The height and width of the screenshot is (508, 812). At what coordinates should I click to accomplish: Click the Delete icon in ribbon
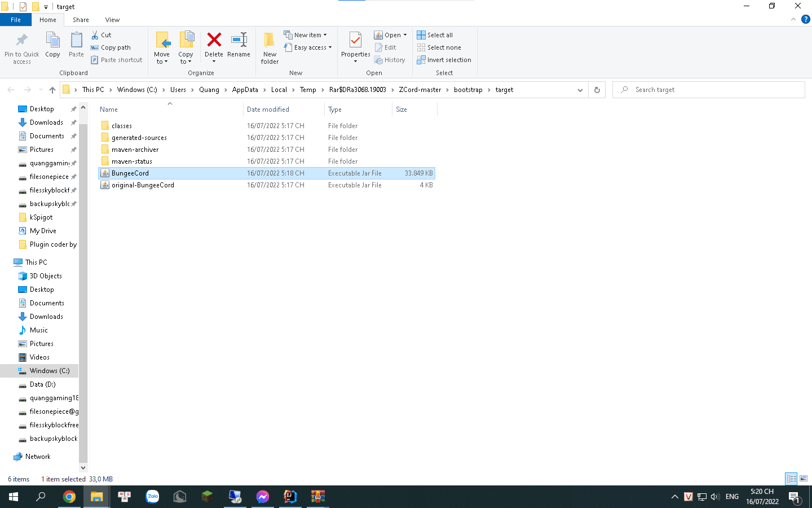tap(214, 41)
